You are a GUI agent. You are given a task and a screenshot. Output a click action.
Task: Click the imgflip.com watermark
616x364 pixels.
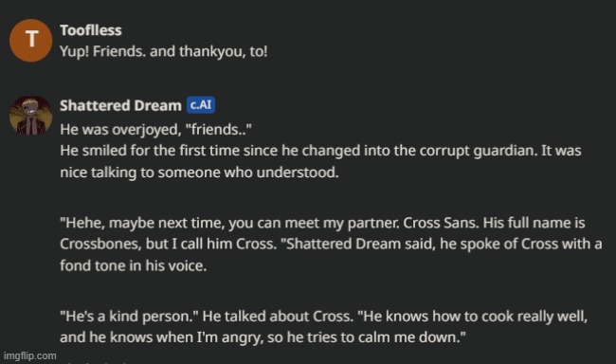tap(30, 355)
